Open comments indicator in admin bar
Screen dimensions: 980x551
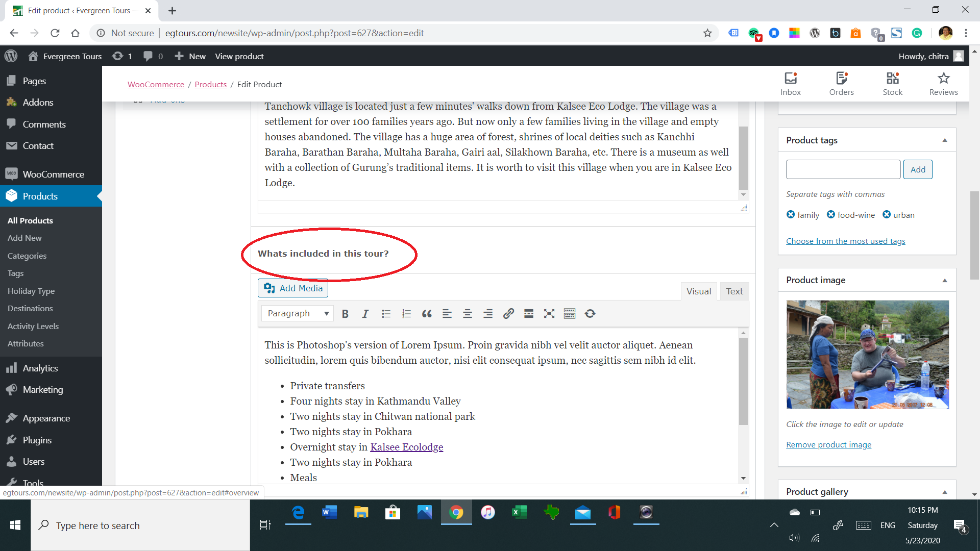coord(153,56)
